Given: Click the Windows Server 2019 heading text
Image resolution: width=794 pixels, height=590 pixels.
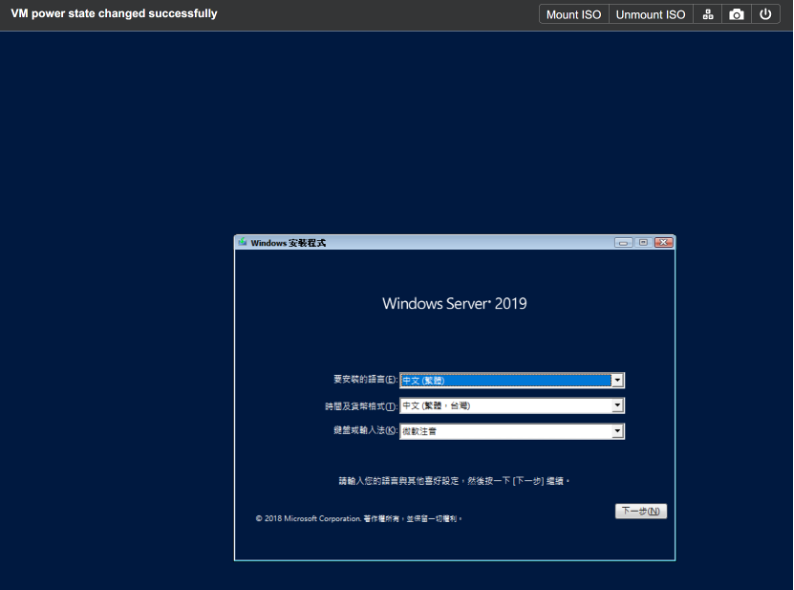Looking at the screenshot, I should tap(454, 303).
